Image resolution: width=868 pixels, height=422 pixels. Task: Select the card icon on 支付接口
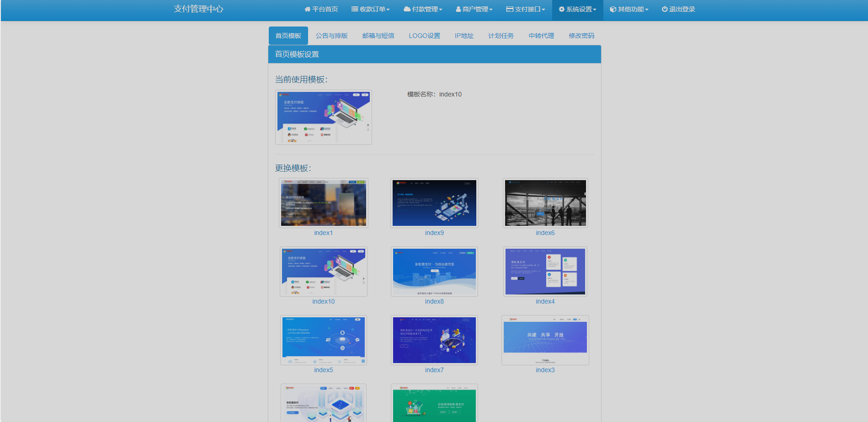pyautogui.click(x=508, y=8)
